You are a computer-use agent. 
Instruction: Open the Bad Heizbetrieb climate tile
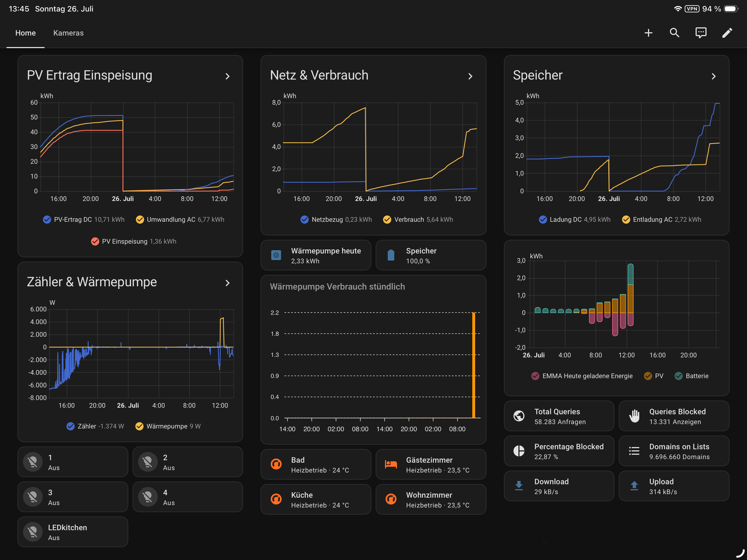(x=316, y=464)
